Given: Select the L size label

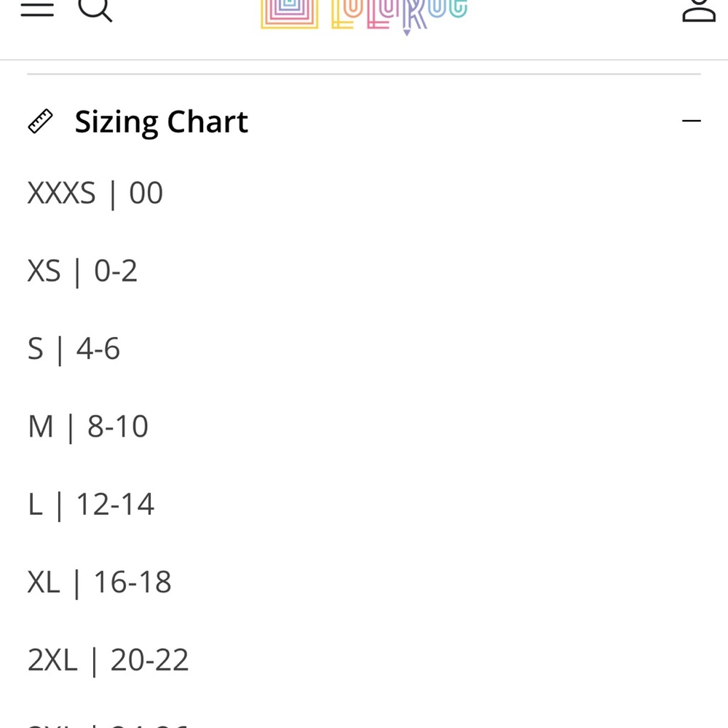Looking at the screenshot, I should [x=36, y=505].
